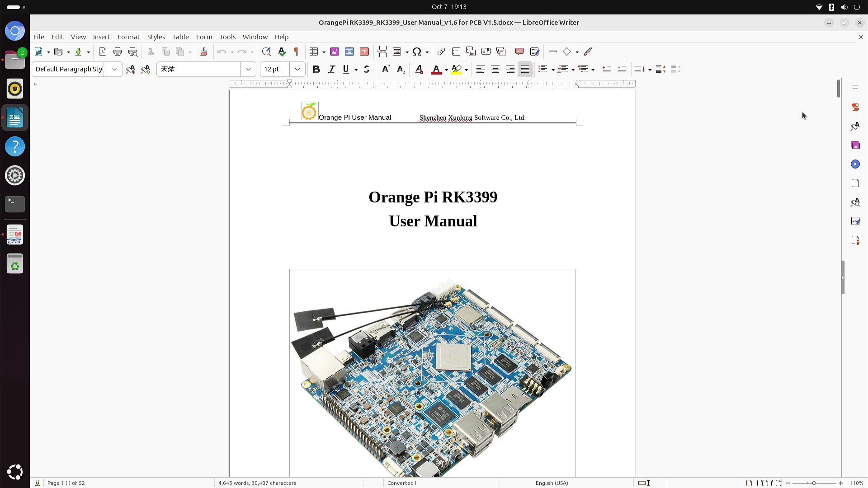Click Clear Direct Formatting icon
This screenshot has width=868, height=488.
[x=419, y=69]
